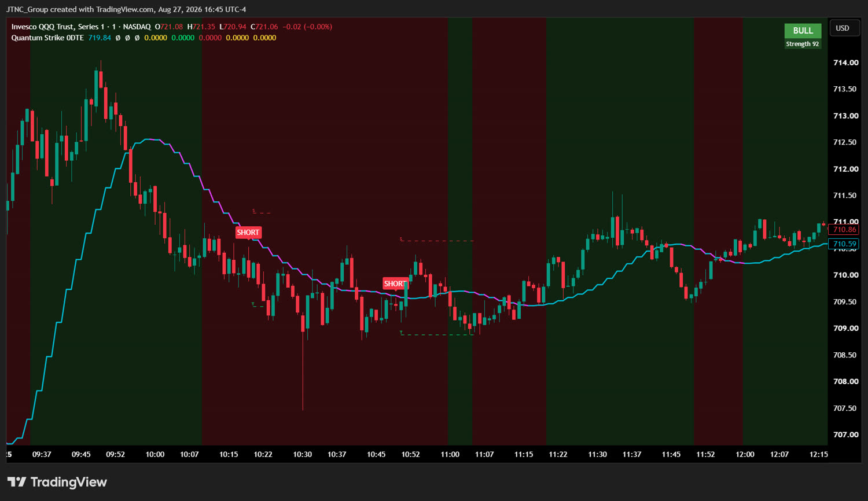Click the blue 710.59 indicator price label
The width and height of the screenshot is (868, 501).
pyautogui.click(x=844, y=244)
